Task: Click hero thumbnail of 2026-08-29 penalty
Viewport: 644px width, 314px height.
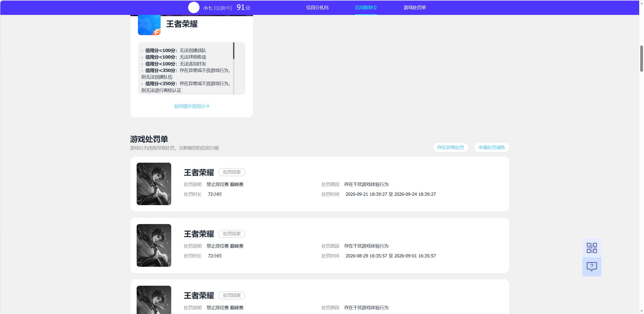Action: (154, 245)
